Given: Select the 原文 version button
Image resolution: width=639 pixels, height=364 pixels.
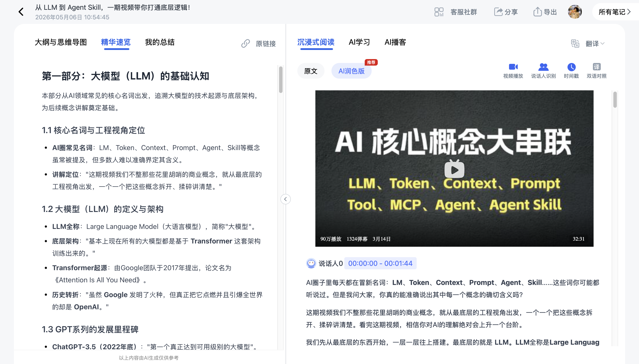Looking at the screenshot, I should 311,71.
